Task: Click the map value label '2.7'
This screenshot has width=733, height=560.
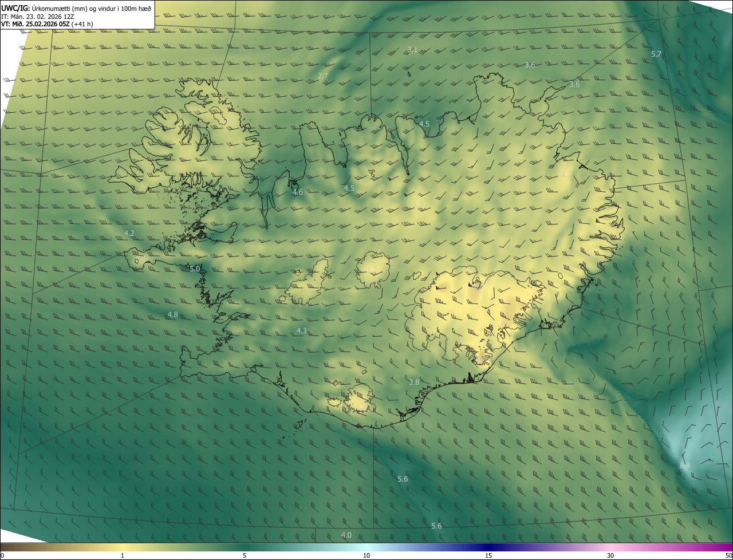Action: click(x=323, y=76)
